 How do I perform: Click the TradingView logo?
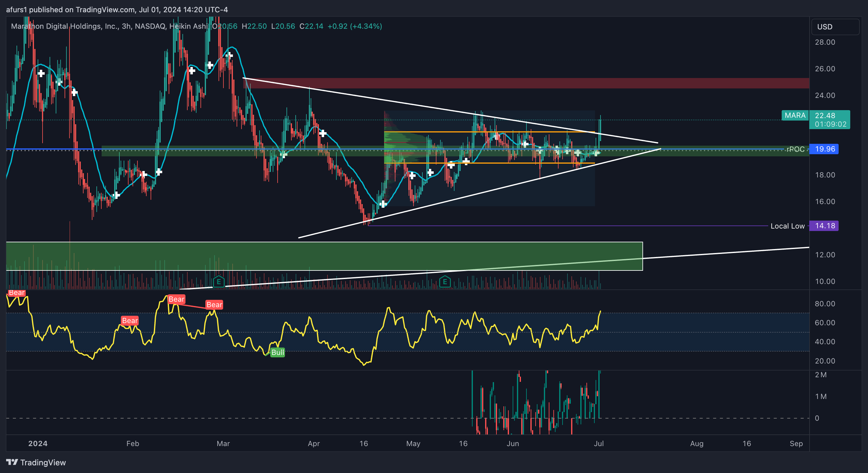(36, 462)
